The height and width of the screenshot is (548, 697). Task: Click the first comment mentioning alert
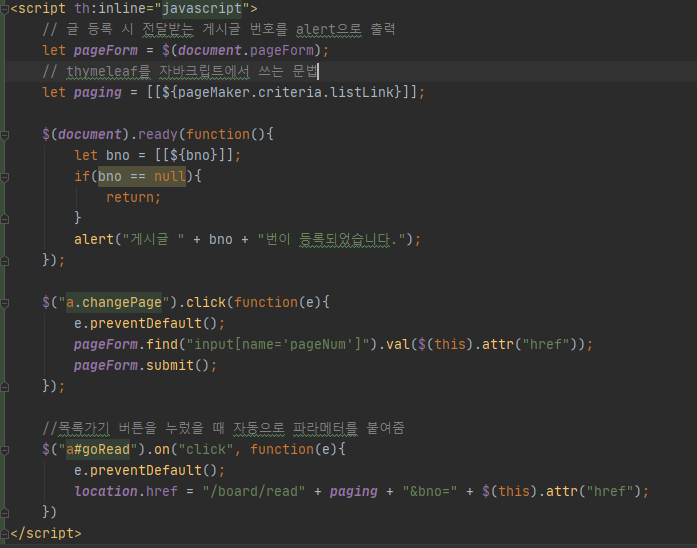click(219, 29)
